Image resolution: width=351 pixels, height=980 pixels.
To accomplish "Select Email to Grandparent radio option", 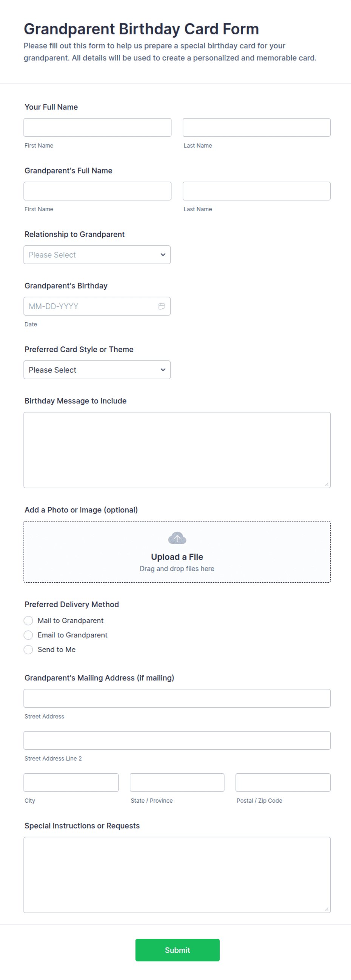I will [x=28, y=635].
